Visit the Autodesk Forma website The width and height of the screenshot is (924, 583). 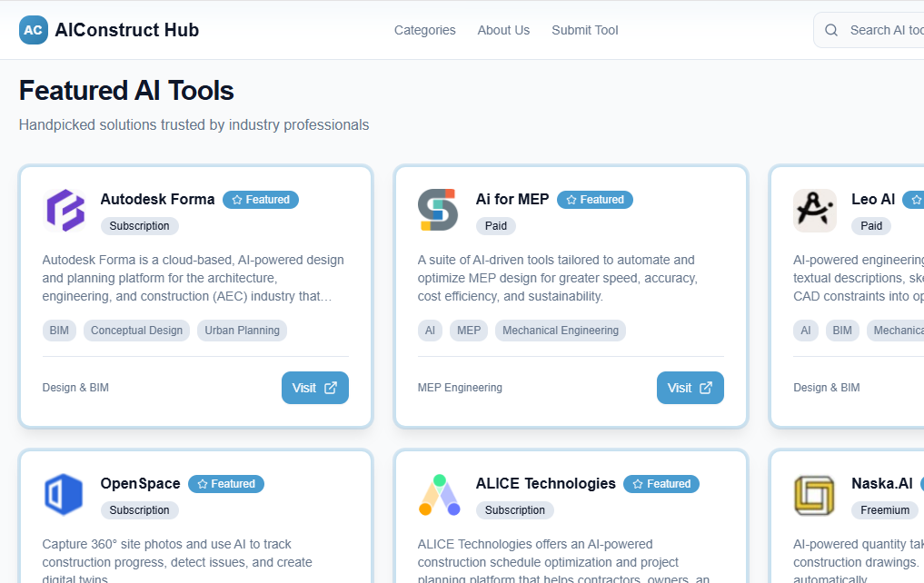click(x=314, y=388)
